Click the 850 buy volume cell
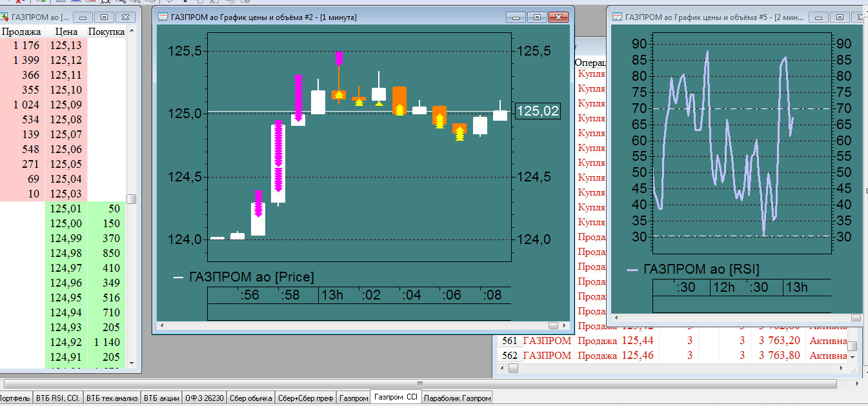The height and width of the screenshot is (406, 868). pyautogui.click(x=106, y=253)
